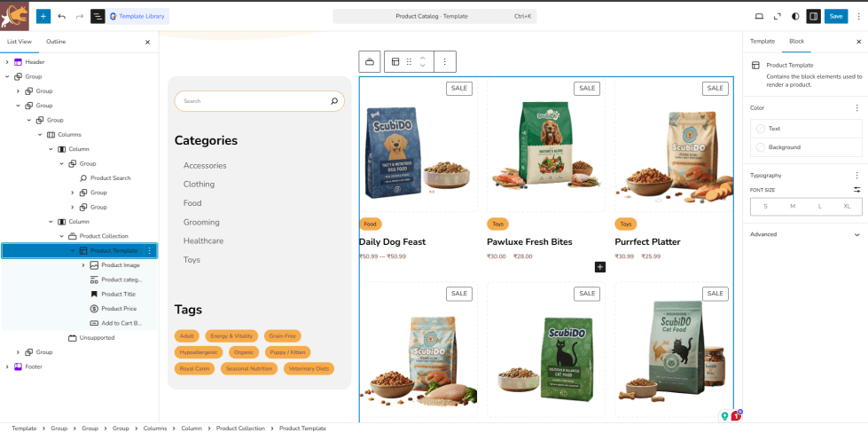Click the block inserter plus button
The width and height of the screenshot is (868, 433).
click(x=43, y=16)
